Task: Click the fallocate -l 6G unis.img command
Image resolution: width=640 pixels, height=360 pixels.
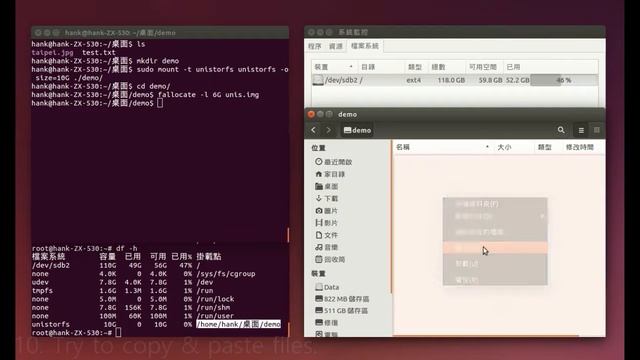Action: click(208, 95)
